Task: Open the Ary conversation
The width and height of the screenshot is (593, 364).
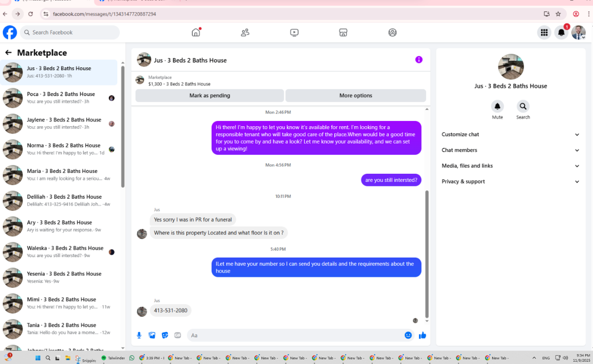Action: pos(59,226)
